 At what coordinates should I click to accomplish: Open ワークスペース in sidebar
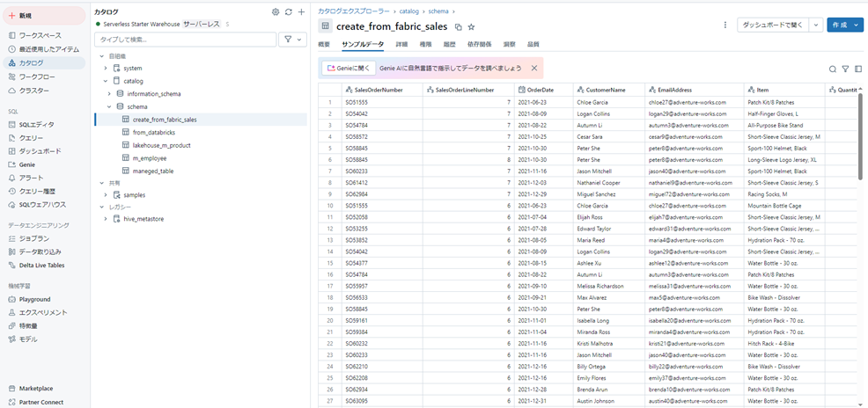coord(44,35)
